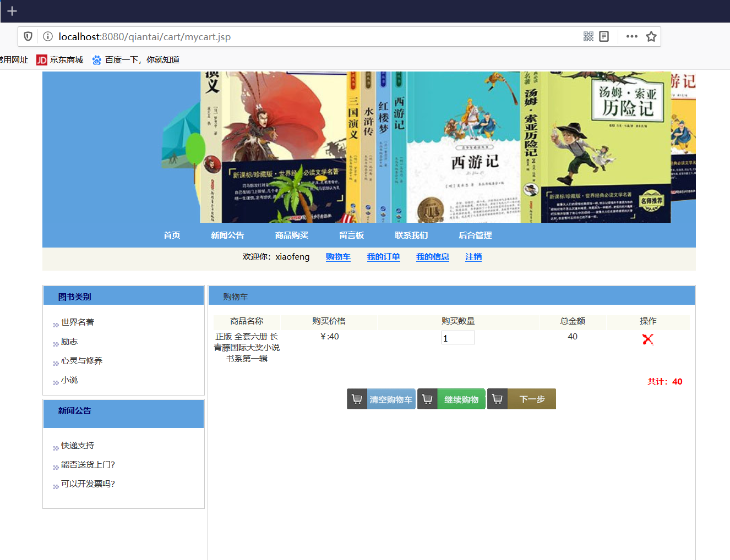Open page actions three-dot menu

pyautogui.click(x=632, y=36)
